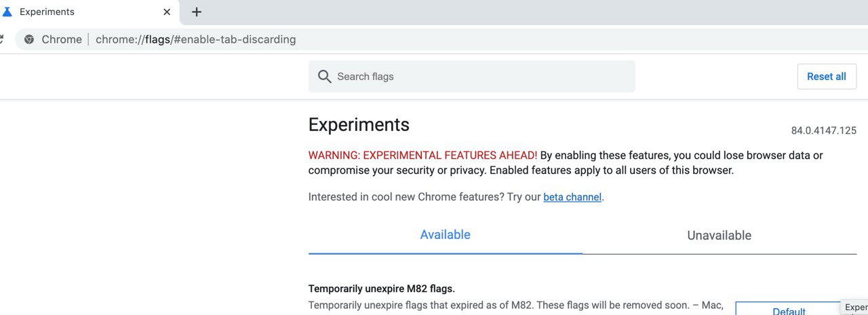Click the address bar URL
The width and height of the screenshot is (868, 315).
[195, 39]
